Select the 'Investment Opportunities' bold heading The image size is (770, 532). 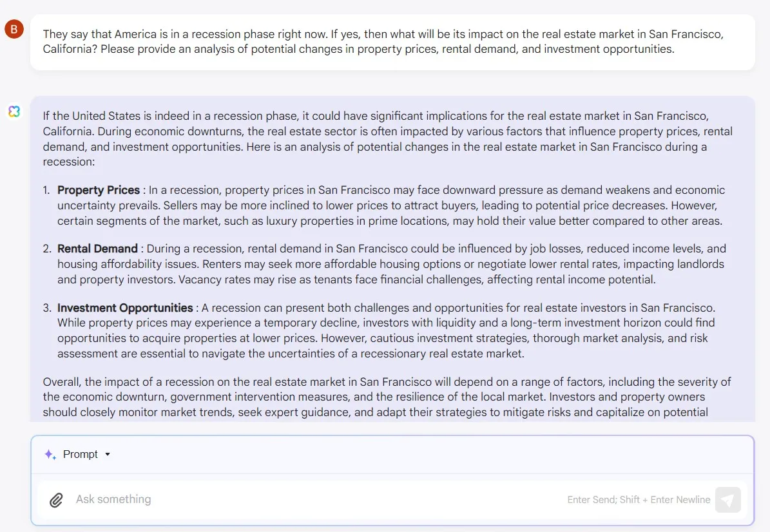pyautogui.click(x=125, y=308)
